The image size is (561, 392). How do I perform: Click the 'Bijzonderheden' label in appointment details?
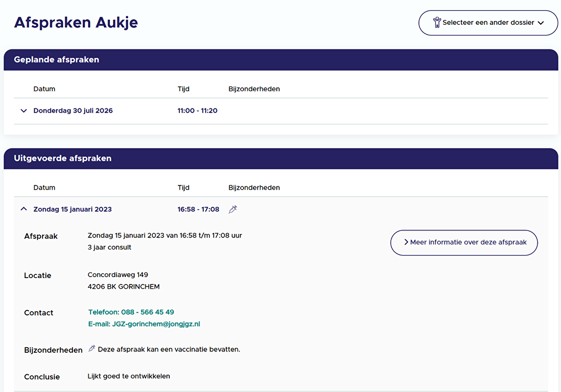tap(53, 350)
